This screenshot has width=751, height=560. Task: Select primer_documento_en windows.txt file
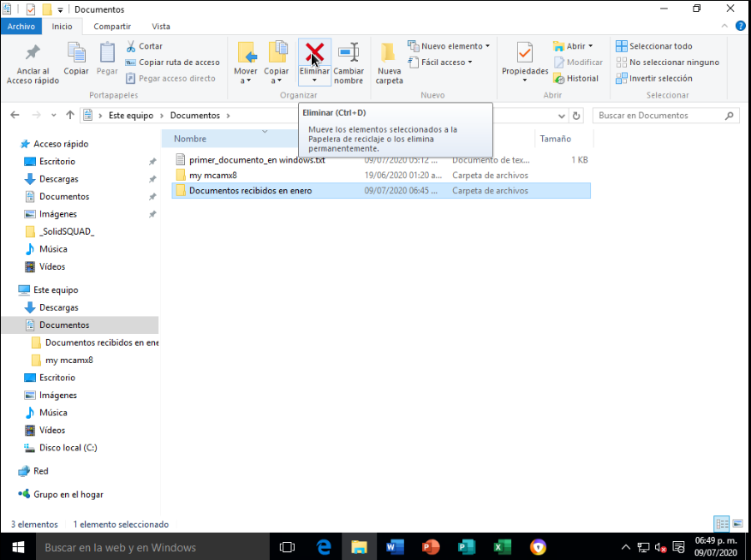pyautogui.click(x=256, y=160)
